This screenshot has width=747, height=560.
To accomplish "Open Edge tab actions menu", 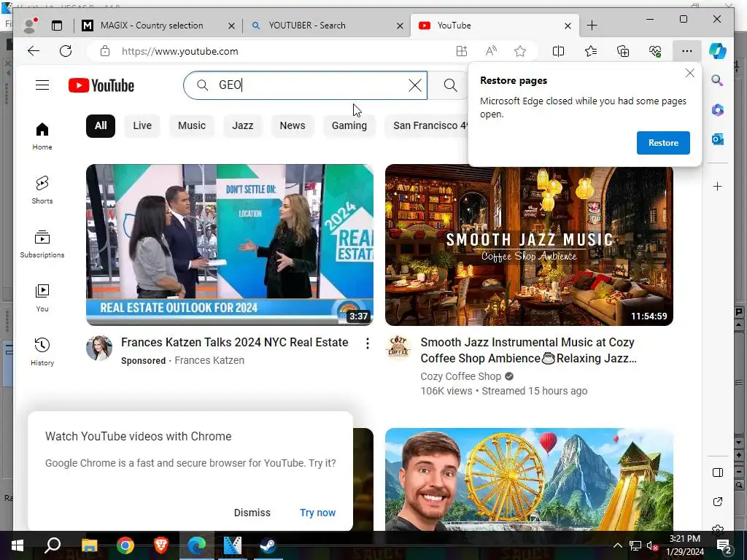I will pyautogui.click(x=57, y=26).
